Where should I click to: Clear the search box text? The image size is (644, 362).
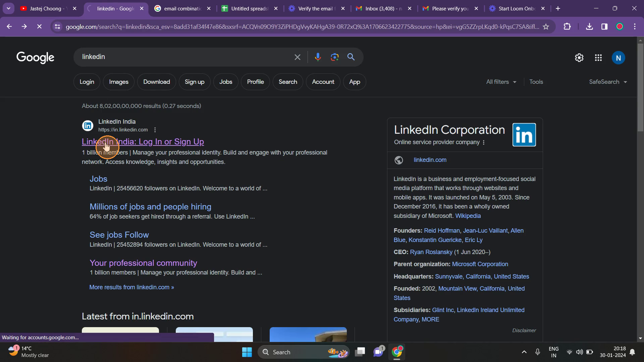pyautogui.click(x=297, y=57)
